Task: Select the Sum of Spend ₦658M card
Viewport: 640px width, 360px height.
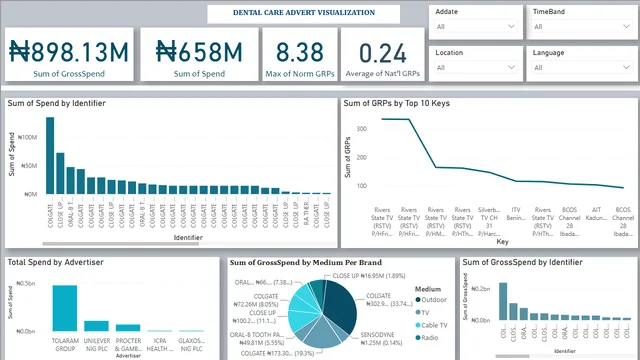Action: [199, 54]
